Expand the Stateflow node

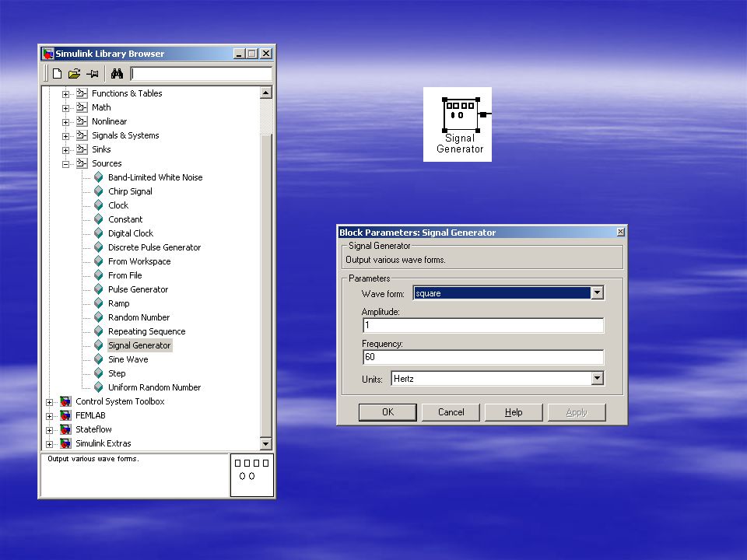(49, 430)
